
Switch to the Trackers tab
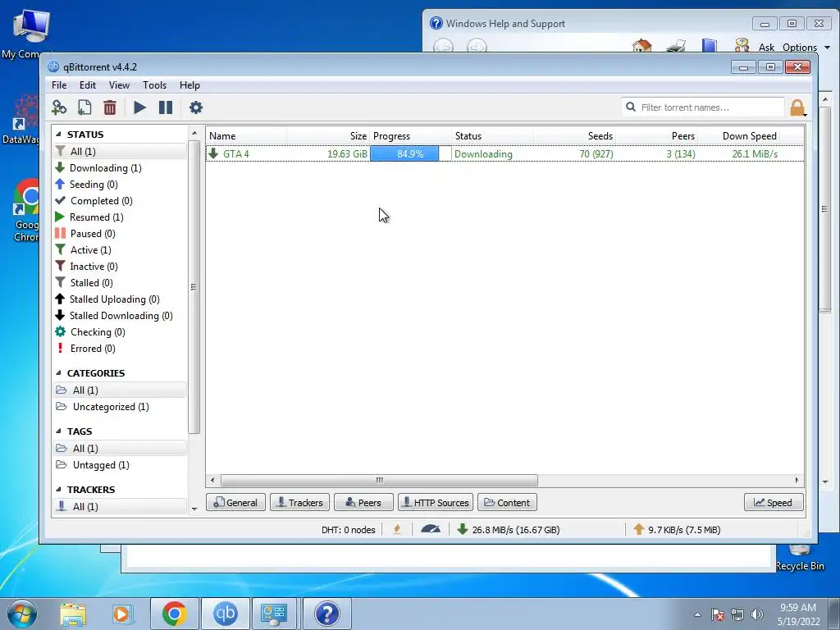click(300, 503)
